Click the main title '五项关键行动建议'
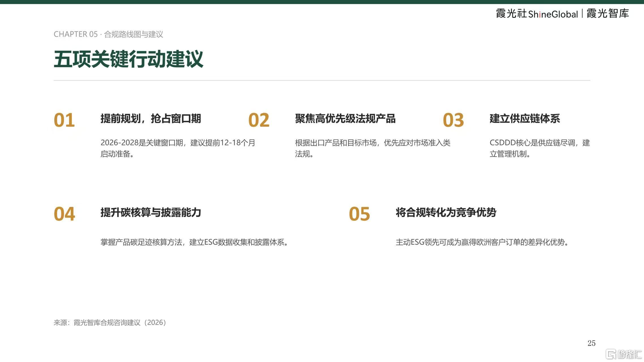 (x=129, y=59)
